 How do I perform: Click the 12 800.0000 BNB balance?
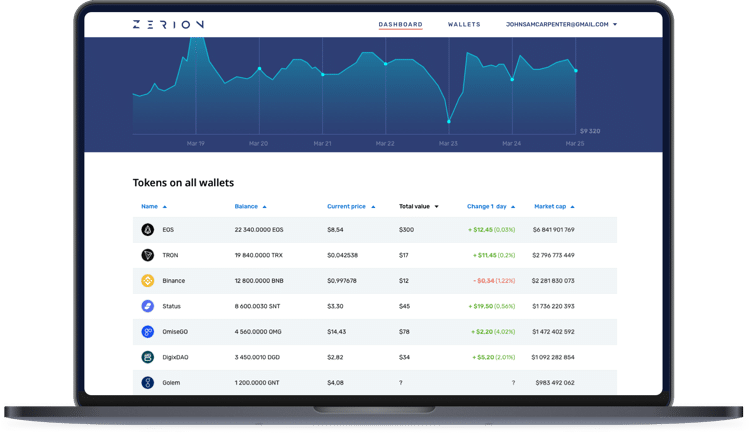(259, 281)
